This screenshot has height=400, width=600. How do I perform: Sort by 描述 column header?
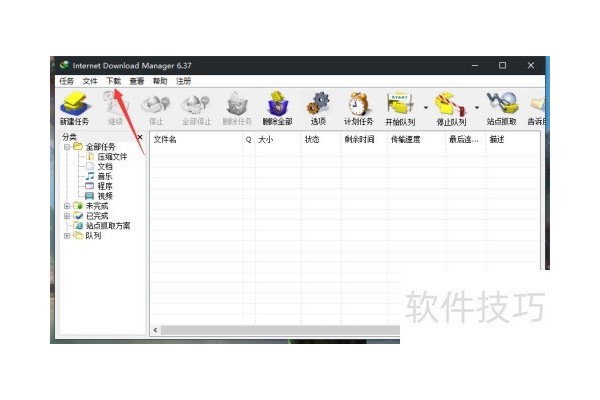pyautogui.click(x=513, y=139)
